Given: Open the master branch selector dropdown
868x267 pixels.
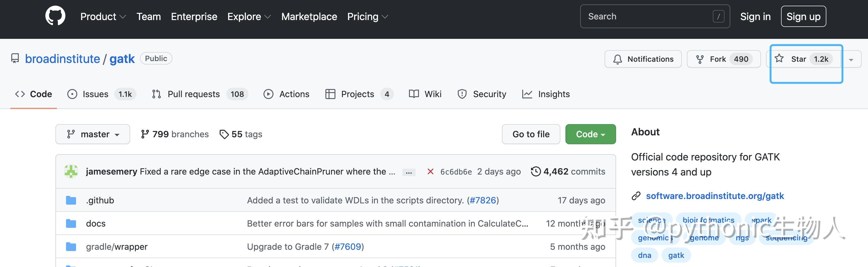Looking at the screenshot, I should (93, 134).
